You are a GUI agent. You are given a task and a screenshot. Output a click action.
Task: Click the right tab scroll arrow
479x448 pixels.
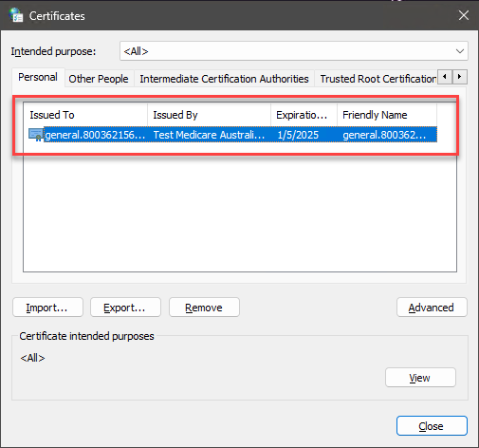tap(460, 77)
